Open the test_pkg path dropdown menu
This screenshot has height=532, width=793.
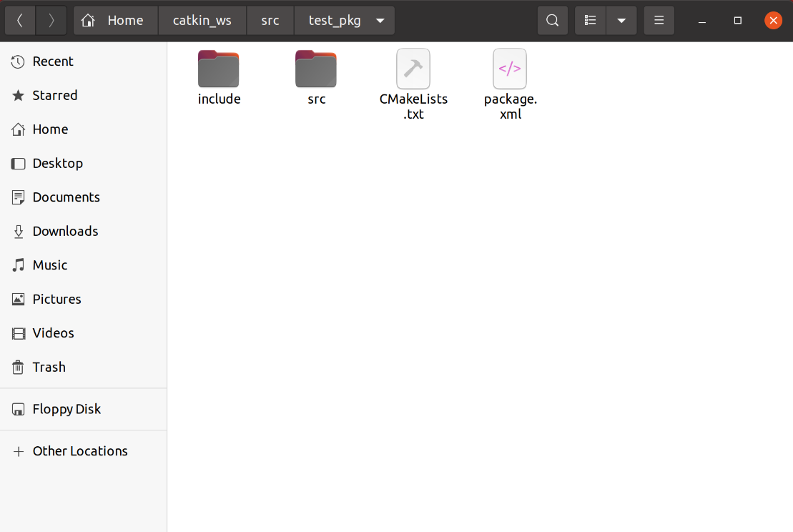pyautogui.click(x=380, y=21)
